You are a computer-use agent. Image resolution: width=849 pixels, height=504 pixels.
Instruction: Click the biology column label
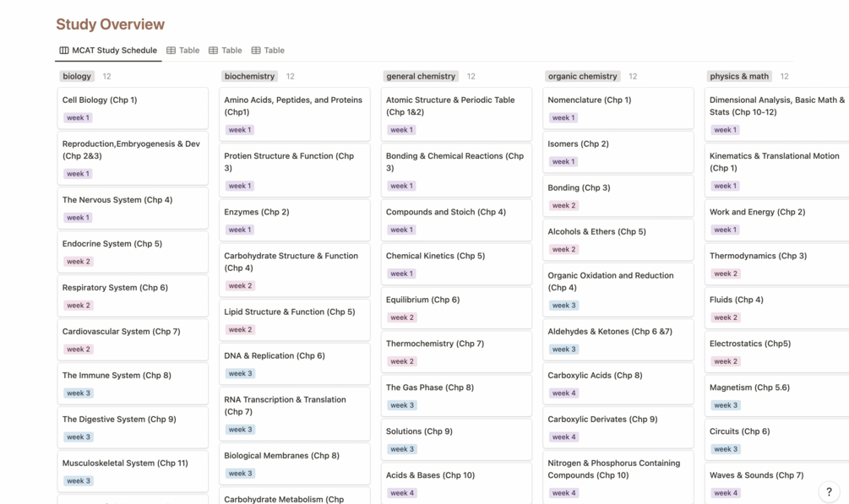[x=77, y=76]
